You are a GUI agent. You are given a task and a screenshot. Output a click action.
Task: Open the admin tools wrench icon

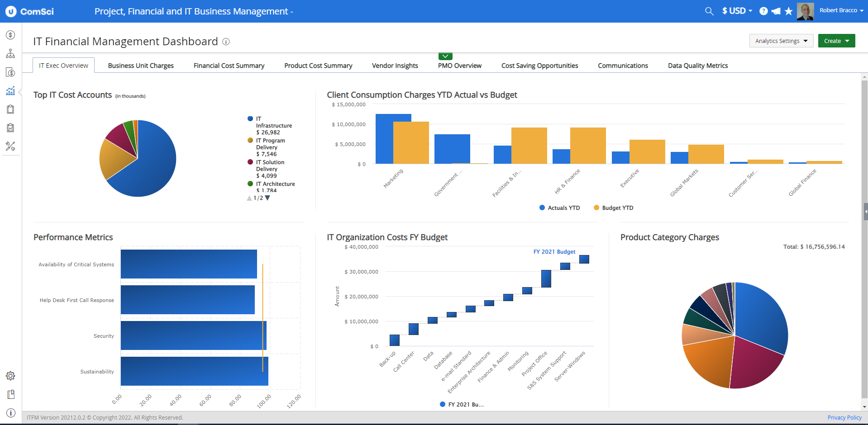pyautogui.click(x=10, y=146)
